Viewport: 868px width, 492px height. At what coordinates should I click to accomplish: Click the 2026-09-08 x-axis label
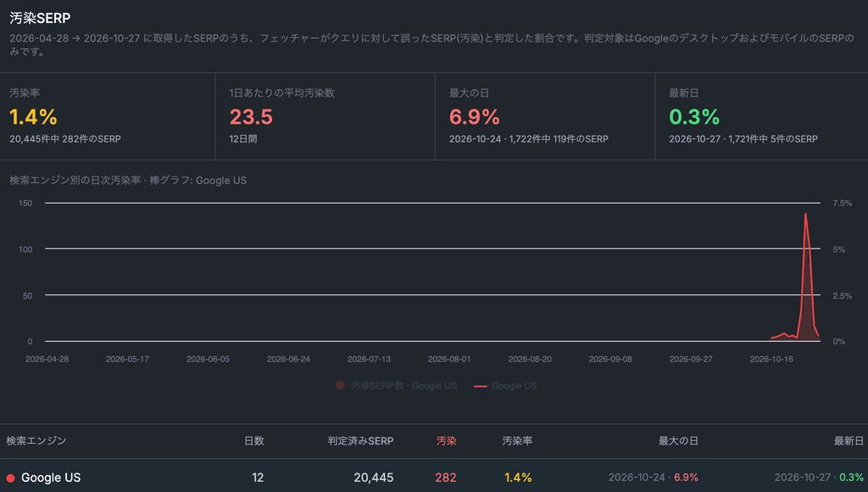[610, 359]
